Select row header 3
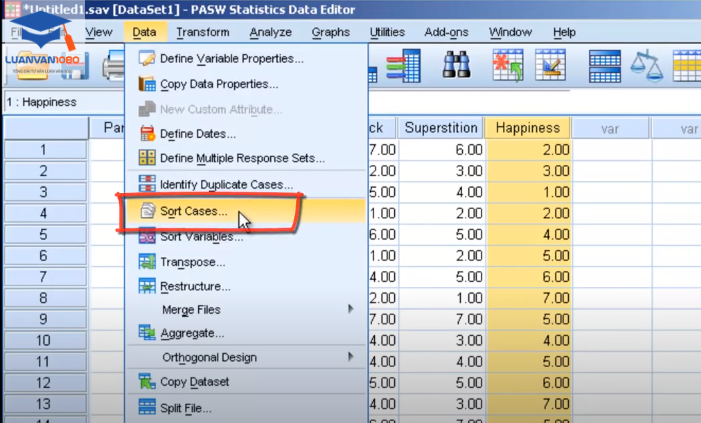Screen dimensions: 701x423 pos(45,192)
